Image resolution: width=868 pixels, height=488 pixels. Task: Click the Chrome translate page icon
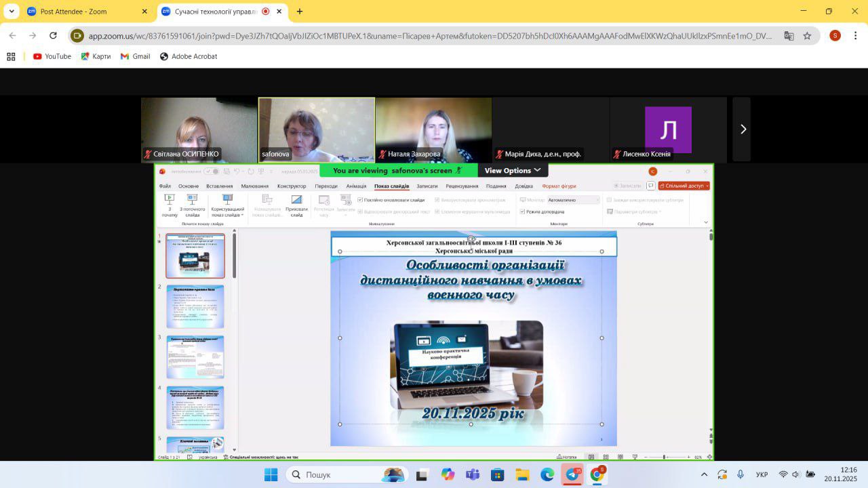789,36
